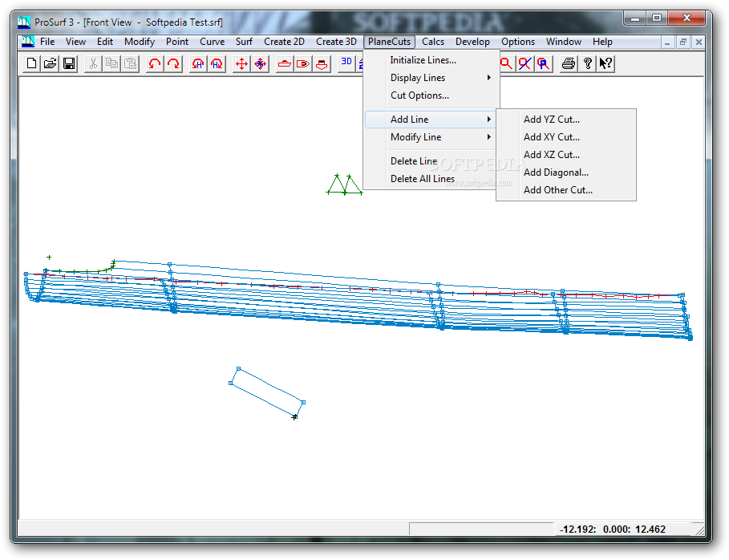Open the Modify menu
Viewport: 729px width, 560px height.
pos(140,42)
